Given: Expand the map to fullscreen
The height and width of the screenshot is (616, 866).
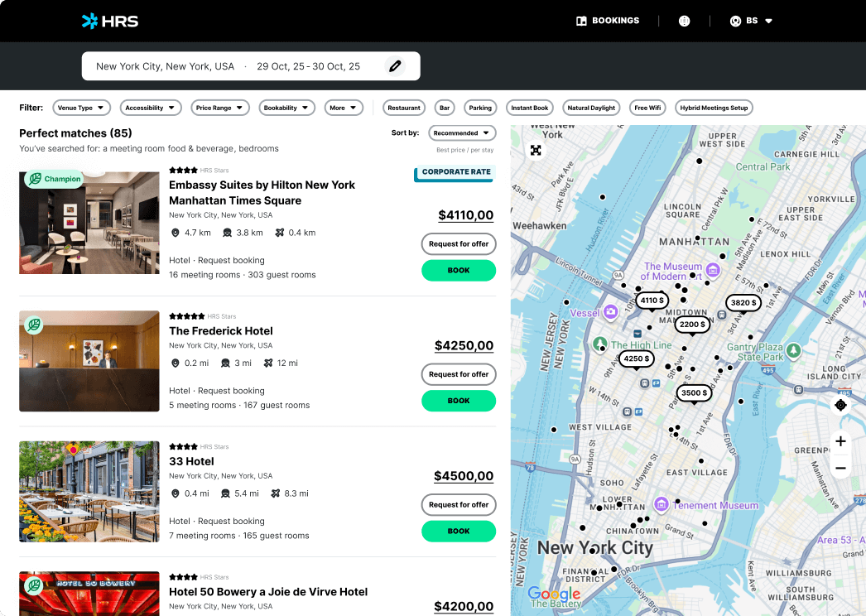Looking at the screenshot, I should tap(536, 150).
